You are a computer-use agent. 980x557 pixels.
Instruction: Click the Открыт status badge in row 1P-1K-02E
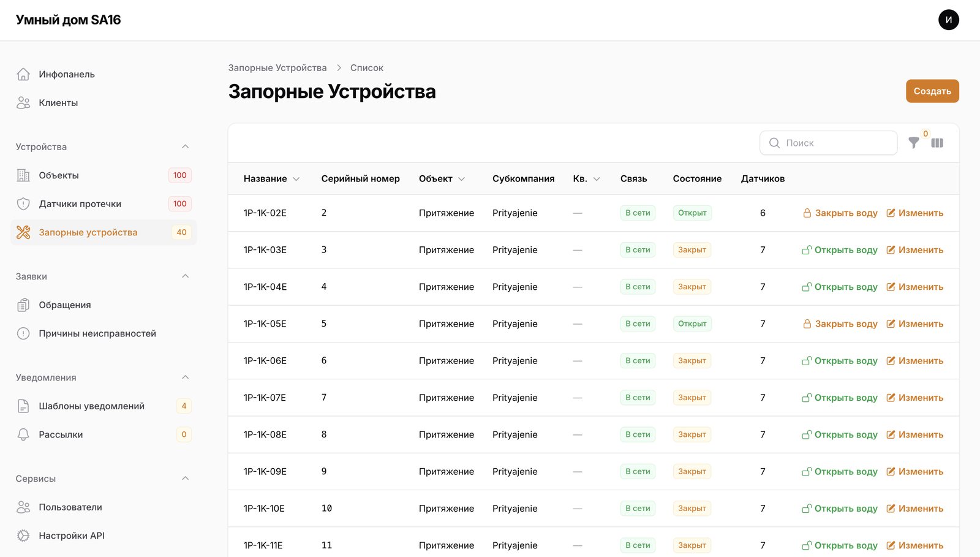click(692, 213)
